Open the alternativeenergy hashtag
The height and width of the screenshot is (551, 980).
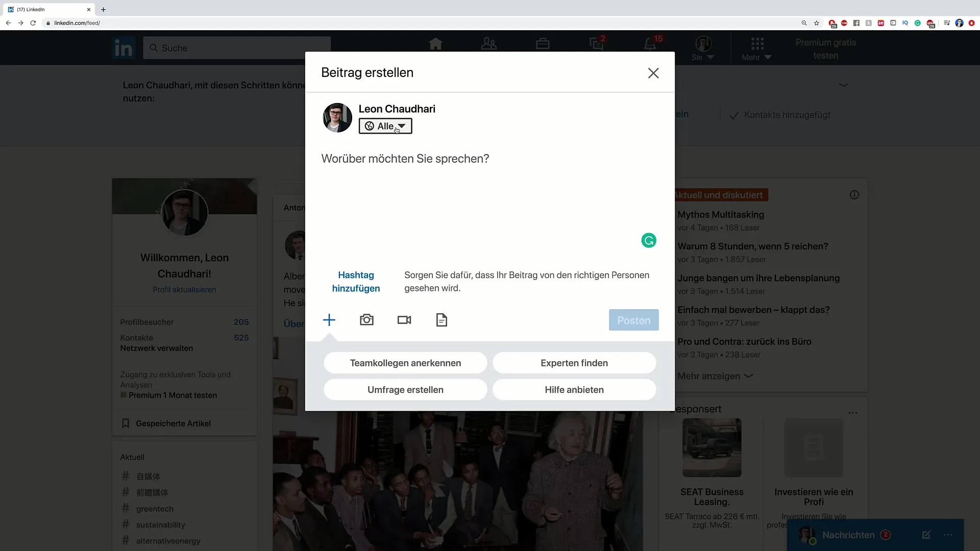click(x=168, y=541)
